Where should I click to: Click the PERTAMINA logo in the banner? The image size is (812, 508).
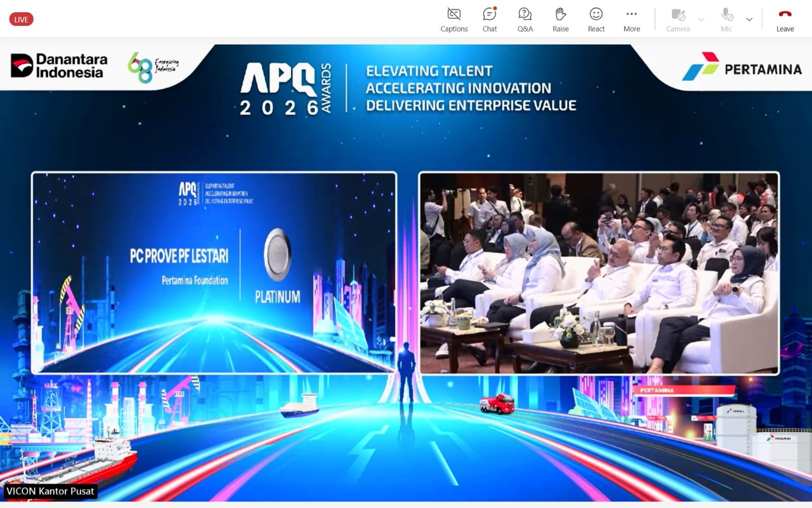[742, 67]
